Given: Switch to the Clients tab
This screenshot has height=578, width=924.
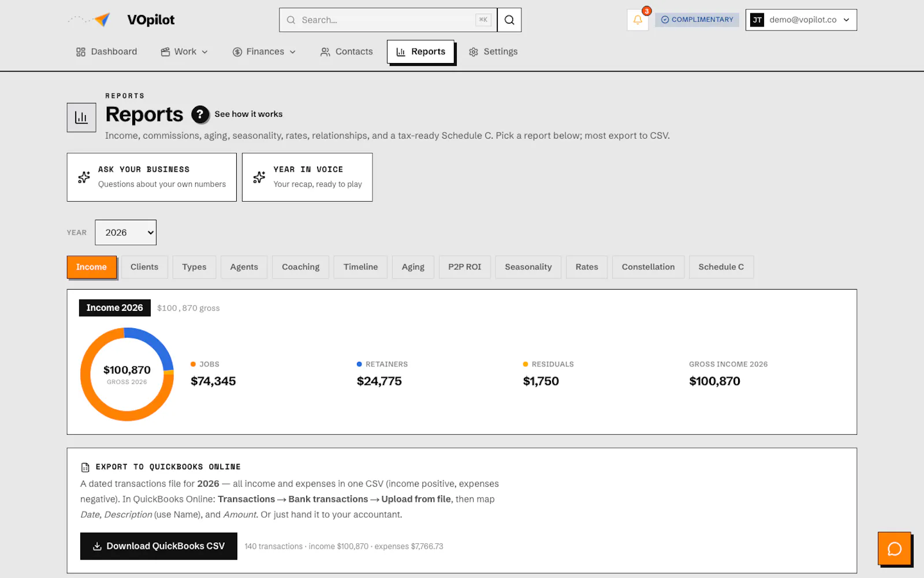Looking at the screenshot, I should (144, 267).
